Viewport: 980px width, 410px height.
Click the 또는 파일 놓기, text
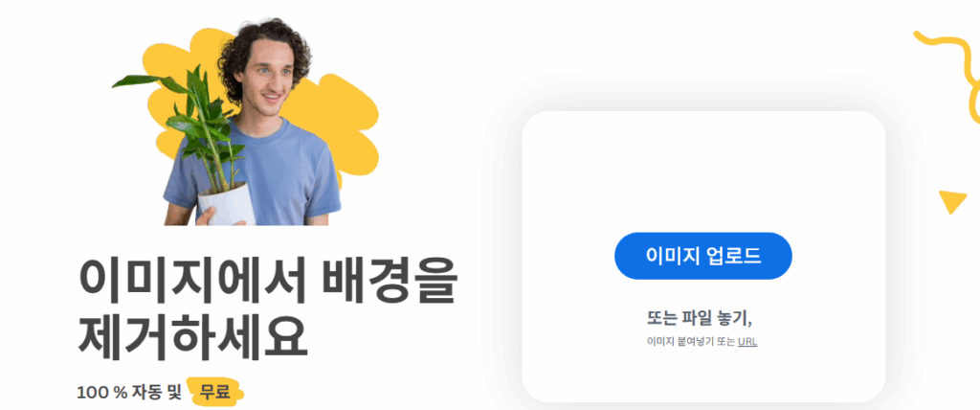tap(699, 318)
